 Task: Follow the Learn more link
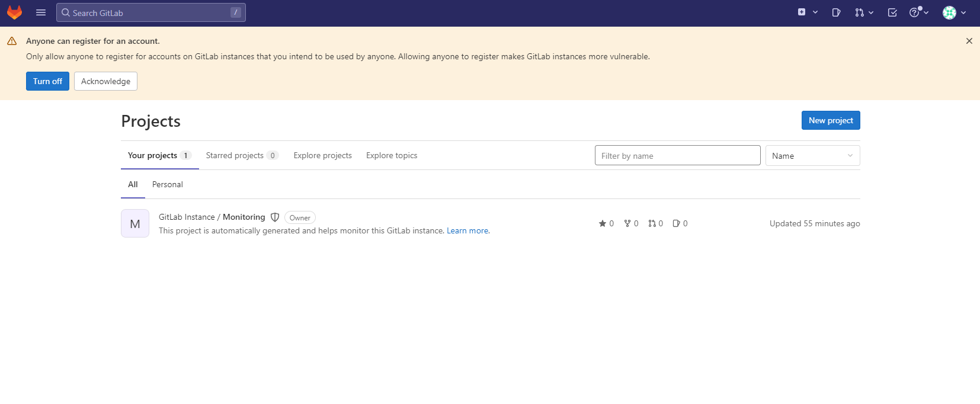coord(467,230)
